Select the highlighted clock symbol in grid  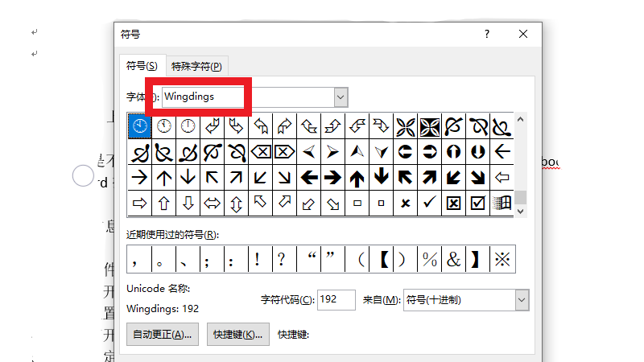click(x=140, y=125)
